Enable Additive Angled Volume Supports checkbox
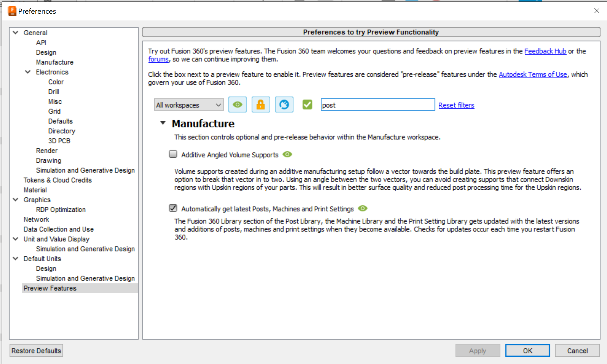The image size is (607, 364). coord(173,154)
